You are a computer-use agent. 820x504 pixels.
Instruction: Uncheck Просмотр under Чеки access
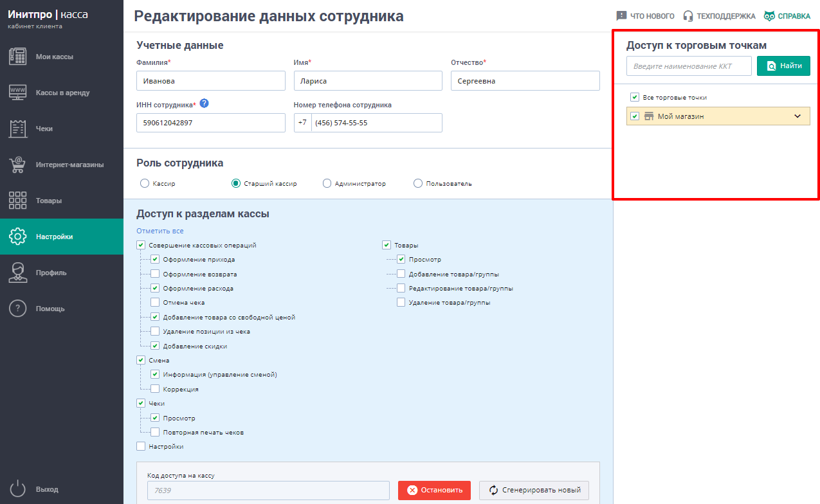(x=155, y=419)
